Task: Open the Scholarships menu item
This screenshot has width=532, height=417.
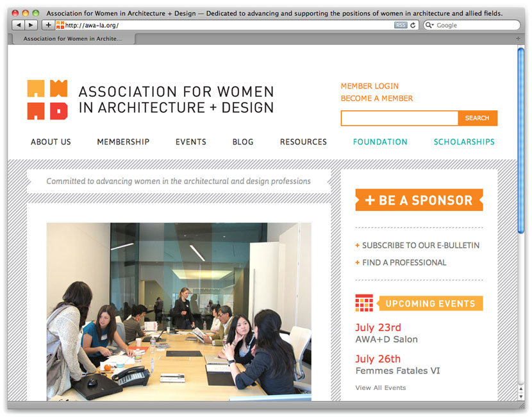Action: click(x=464, y=142)
